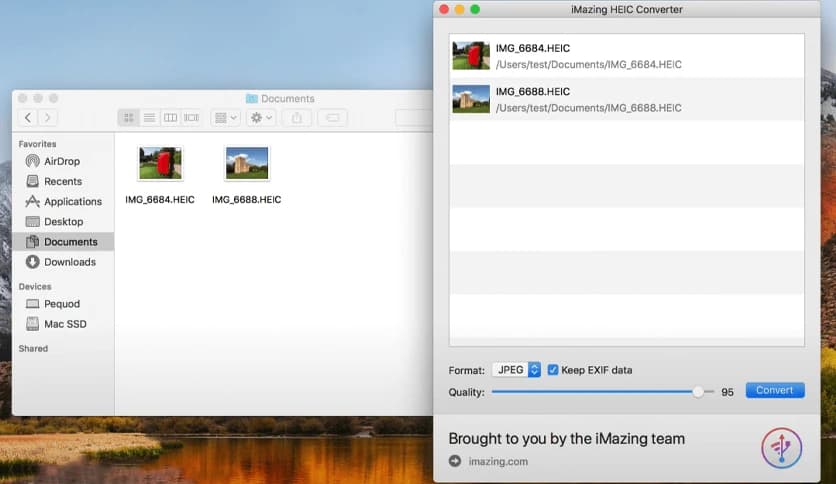This screenshot has height=484, width=836.
Task: Open AirDrop in Finder sidebar
Action: pyautogui.click(x=62, y=161)
